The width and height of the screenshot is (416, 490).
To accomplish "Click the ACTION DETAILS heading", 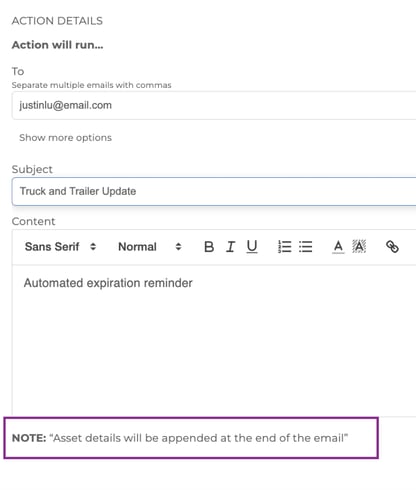I will pos(57,21).
